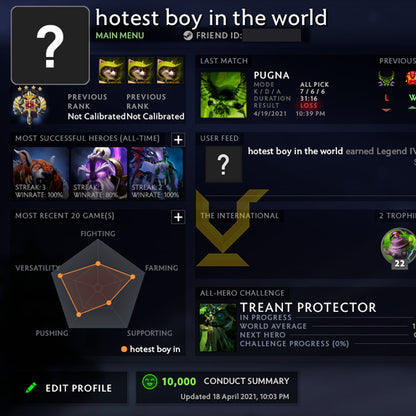The height and width of the screenshot is (416, 416).
Task: Click the EDIT PROFILE button
Action: (69, 388)
